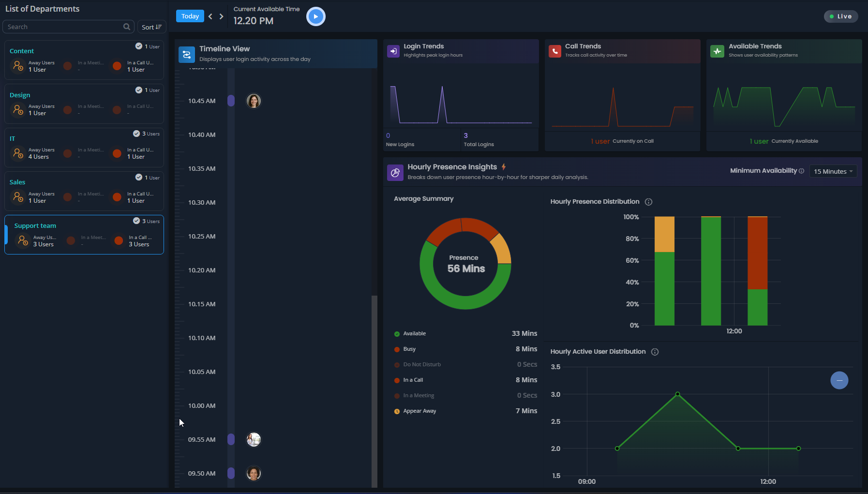Open the Sort options
Viewport: 868px width, 494px height.
click(x=151, y=27)
